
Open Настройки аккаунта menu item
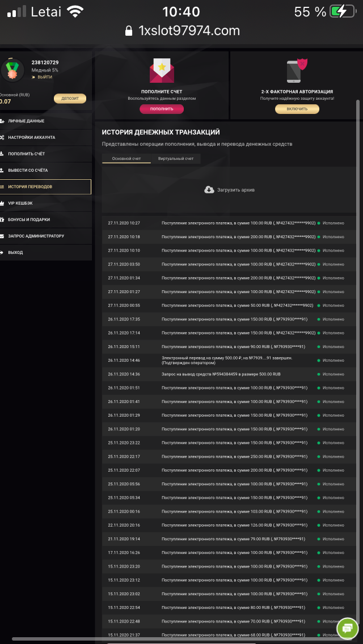[x=31, y=137]
